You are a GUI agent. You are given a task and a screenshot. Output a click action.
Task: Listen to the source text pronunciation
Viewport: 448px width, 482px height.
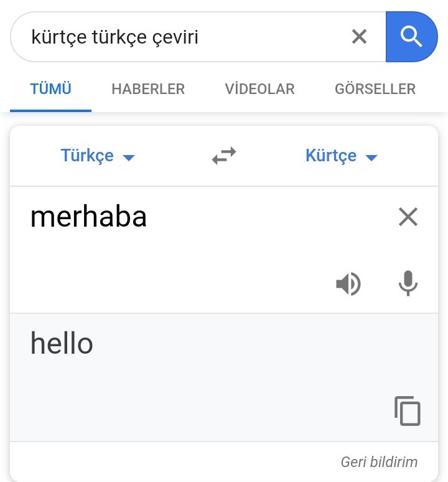click(348, 285)
